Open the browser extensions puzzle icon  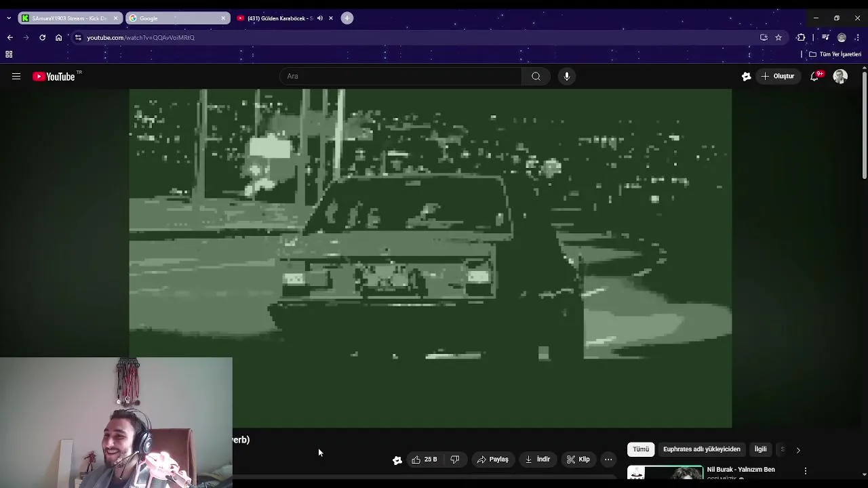tap(801, 37)
